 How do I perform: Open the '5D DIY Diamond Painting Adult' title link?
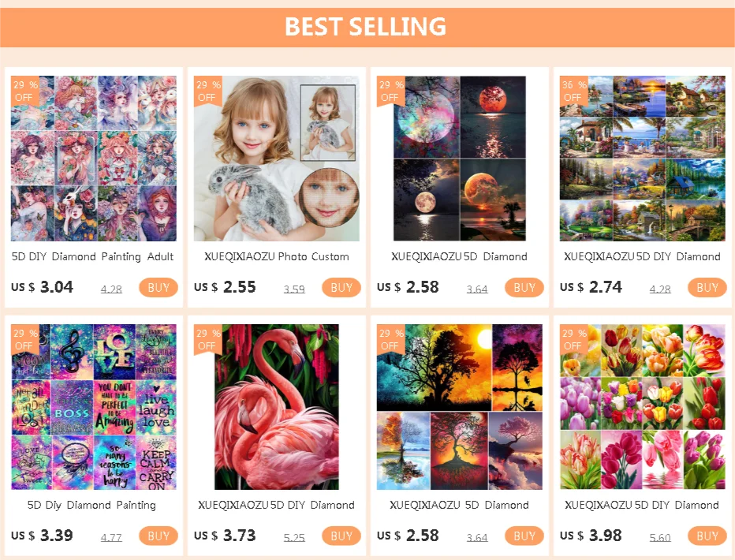93,257
